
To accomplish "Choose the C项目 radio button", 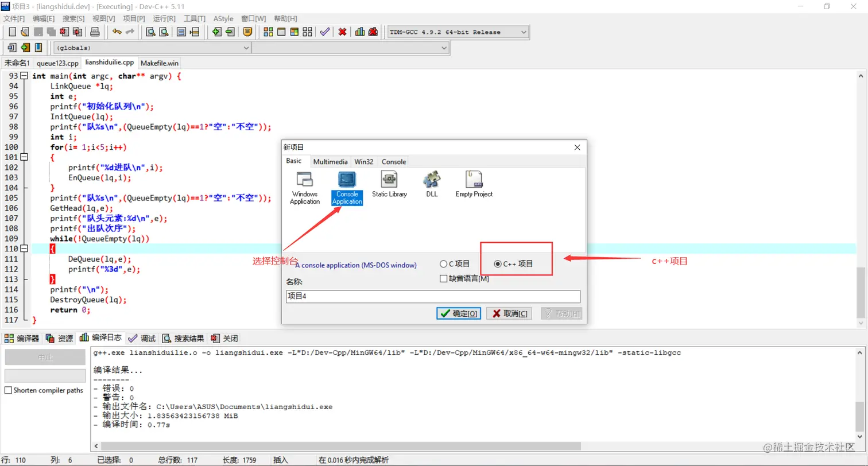I will click(x=443, y=264).
